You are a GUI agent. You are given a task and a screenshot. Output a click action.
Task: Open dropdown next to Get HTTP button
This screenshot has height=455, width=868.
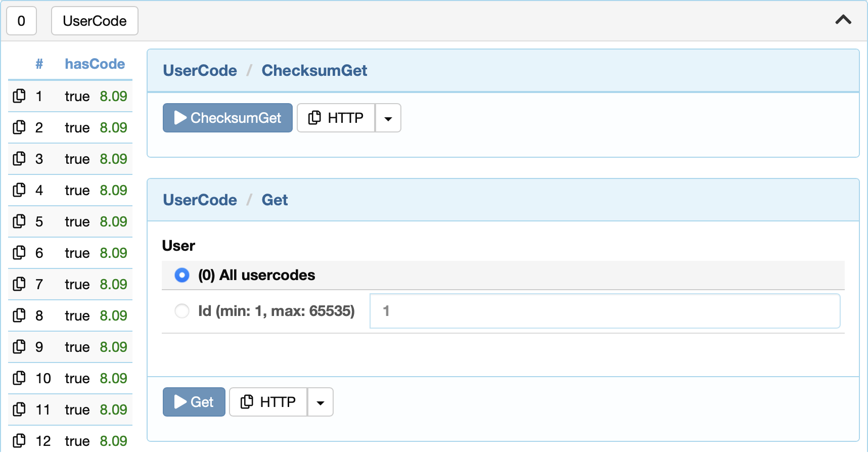tap(320, 402)
